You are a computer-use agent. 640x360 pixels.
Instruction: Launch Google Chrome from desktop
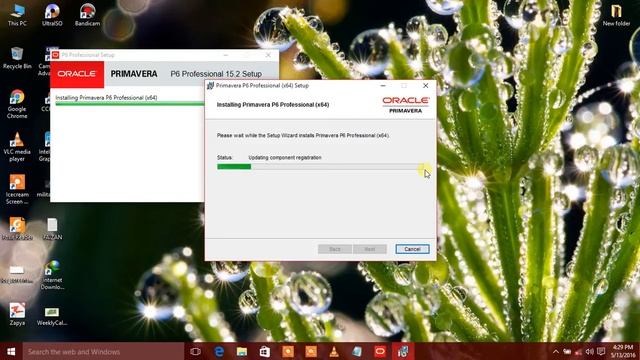pyautogui.click(x=17, y=104)
